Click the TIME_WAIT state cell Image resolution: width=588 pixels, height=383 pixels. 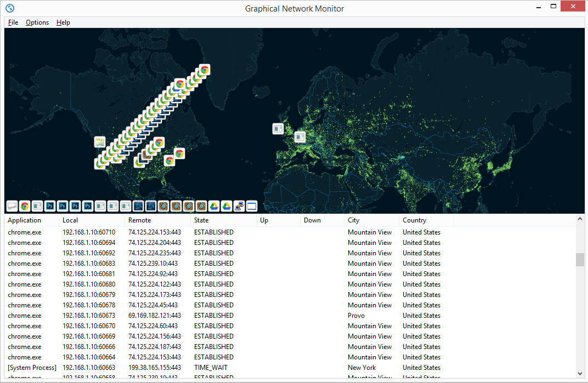pos(211,368)
